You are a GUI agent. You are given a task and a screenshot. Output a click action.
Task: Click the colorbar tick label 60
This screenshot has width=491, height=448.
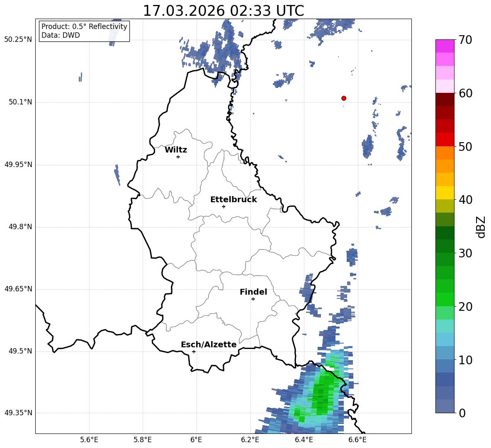tap(465, 93)
